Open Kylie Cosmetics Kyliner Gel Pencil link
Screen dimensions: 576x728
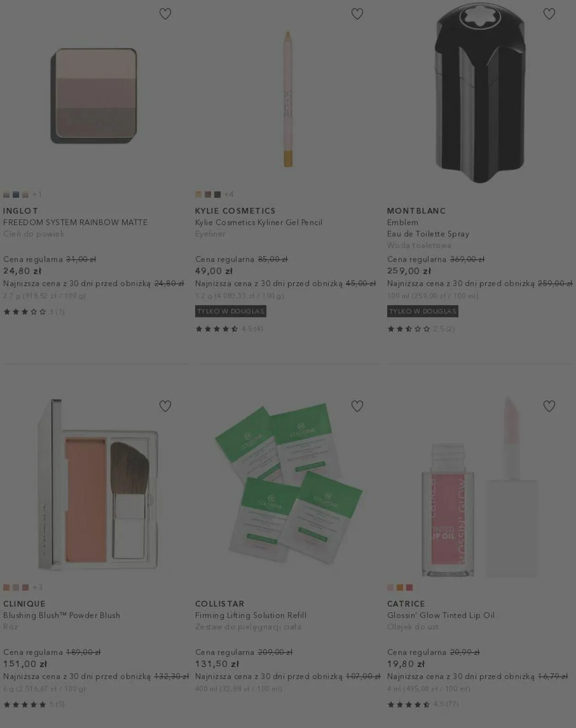click(259, 223)
